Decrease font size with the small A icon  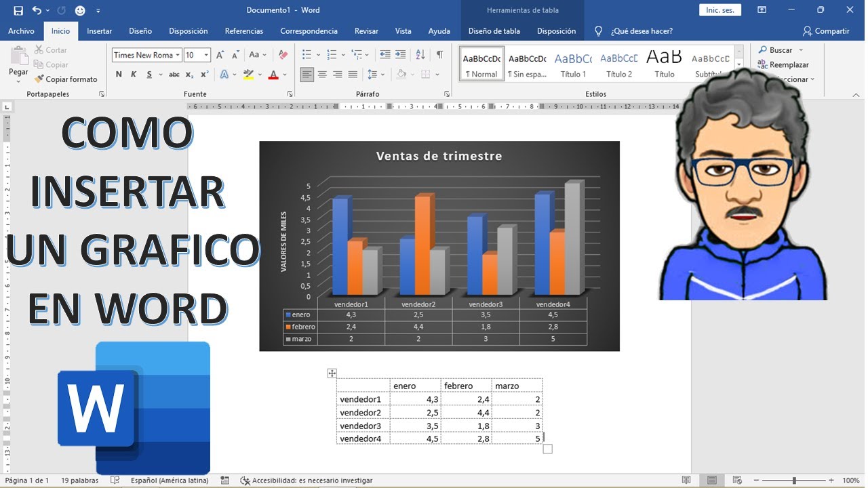pos(235,55)
